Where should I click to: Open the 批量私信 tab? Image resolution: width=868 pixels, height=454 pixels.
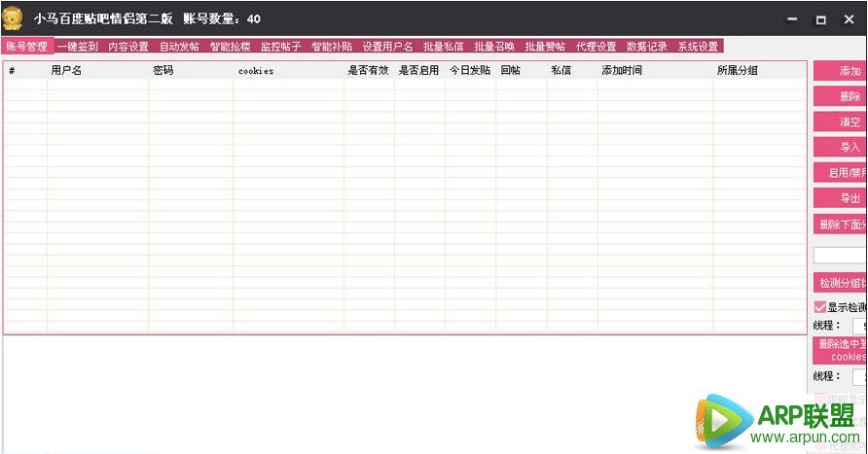(444, 47)
